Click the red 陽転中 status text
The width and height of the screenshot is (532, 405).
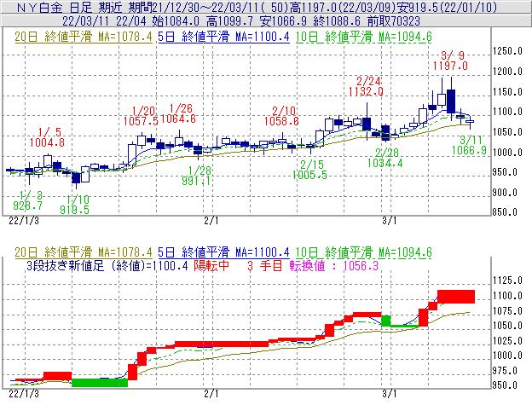(211, 265)
